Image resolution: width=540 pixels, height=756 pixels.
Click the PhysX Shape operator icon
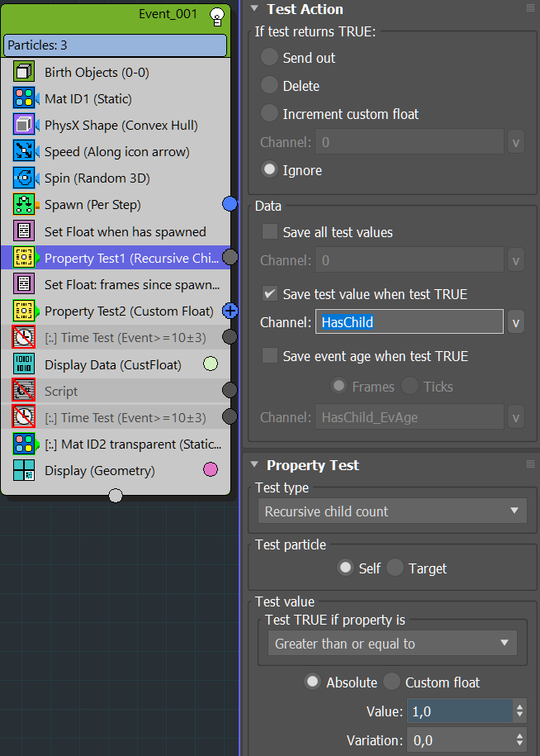click(24, 126)
